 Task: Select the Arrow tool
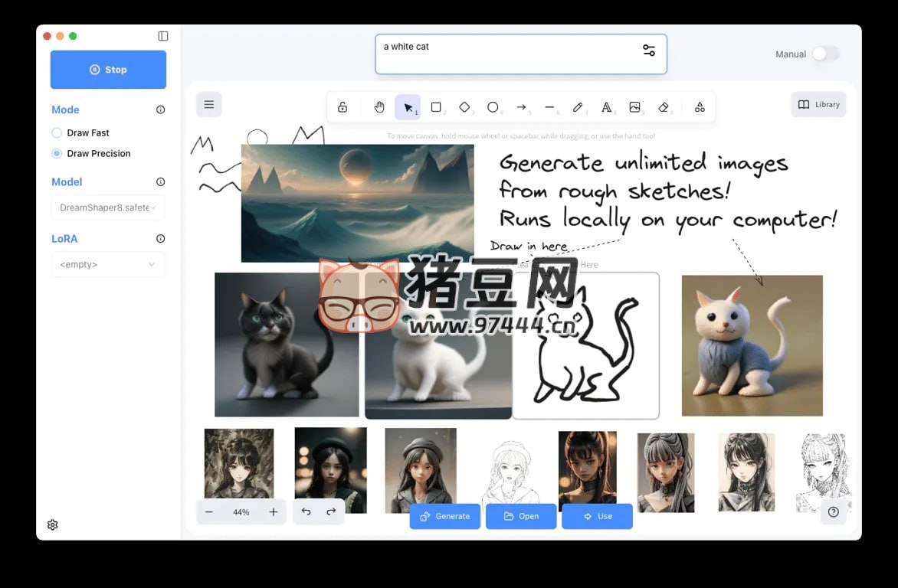click(x=521, y=107)
